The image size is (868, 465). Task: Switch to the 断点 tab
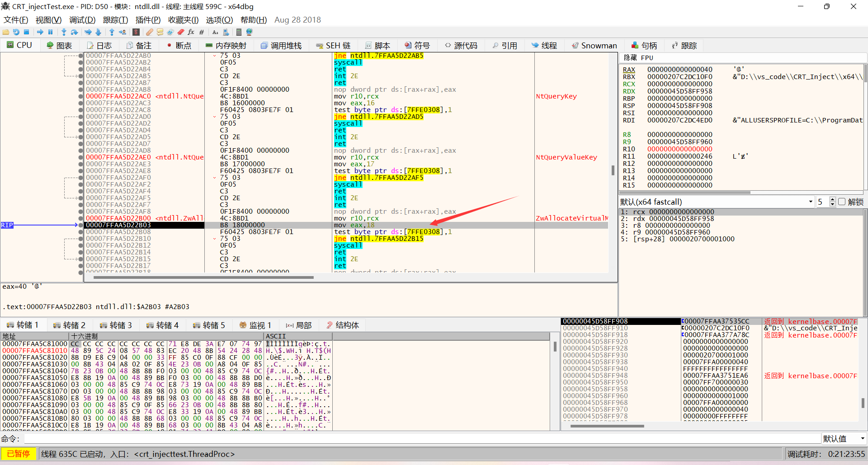(x=179, y=46)
